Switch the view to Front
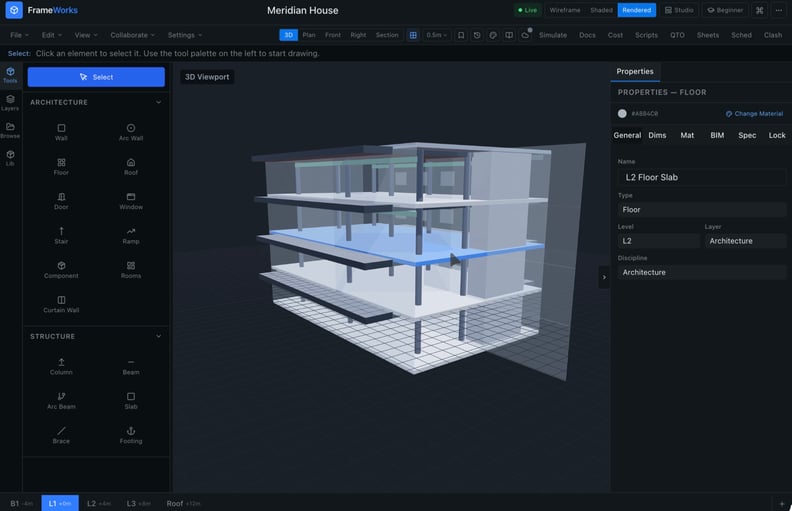Viewport: 792px width, 511px height. click(x=333, y=35)
